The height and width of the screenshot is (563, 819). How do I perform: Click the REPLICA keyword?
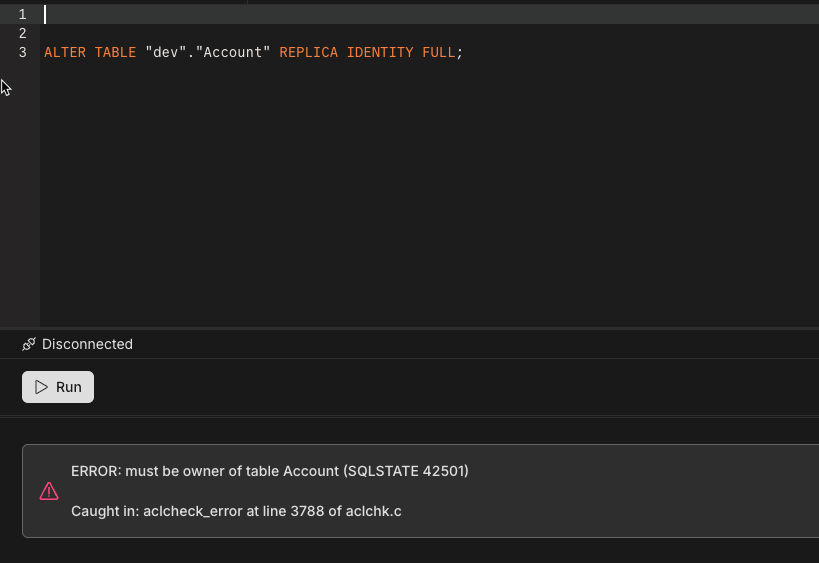[x=308, y=52]
